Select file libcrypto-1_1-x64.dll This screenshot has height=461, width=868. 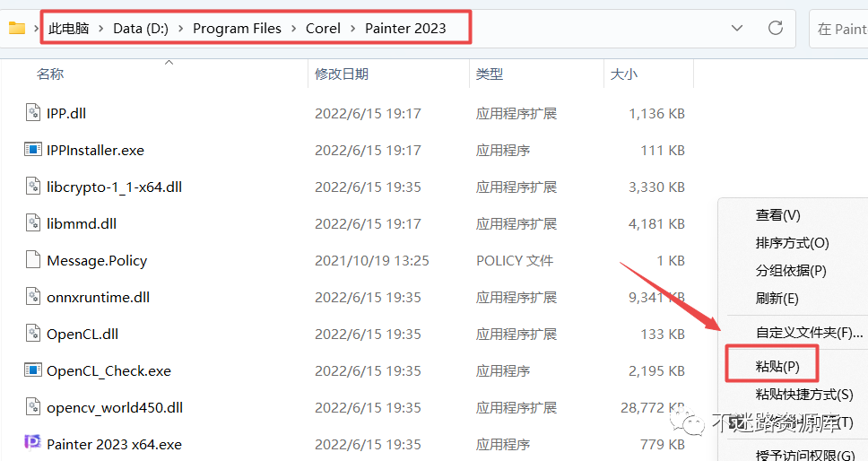click(114, 187)
